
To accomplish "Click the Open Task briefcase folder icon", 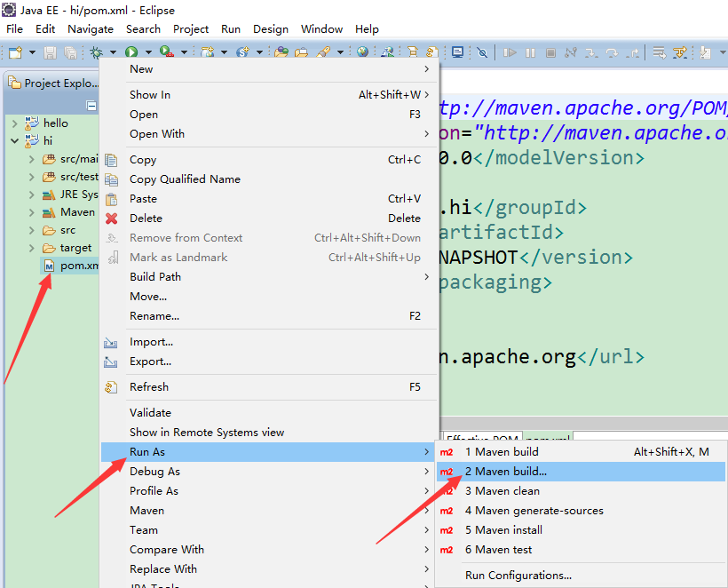I will click(302, 52).
